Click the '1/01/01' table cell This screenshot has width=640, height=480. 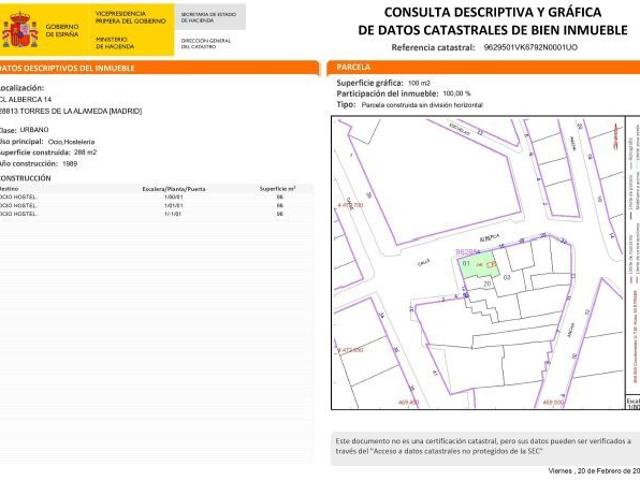[173, 205]
